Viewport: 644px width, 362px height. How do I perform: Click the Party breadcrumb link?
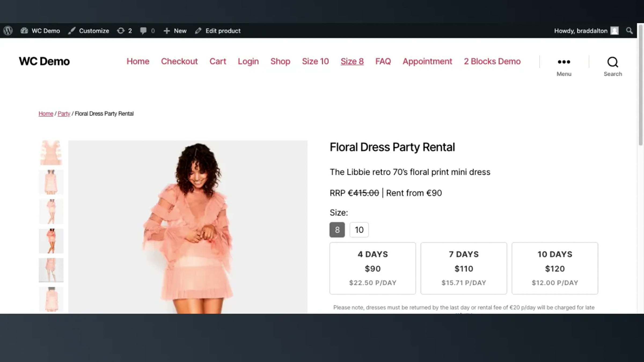64,114
